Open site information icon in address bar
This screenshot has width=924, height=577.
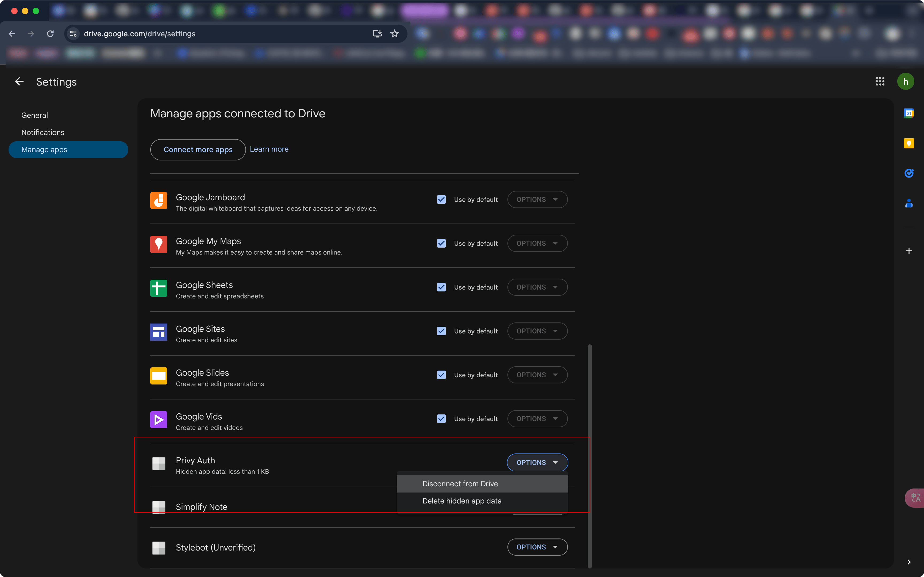pyautogui.click(x=73, y=34)
